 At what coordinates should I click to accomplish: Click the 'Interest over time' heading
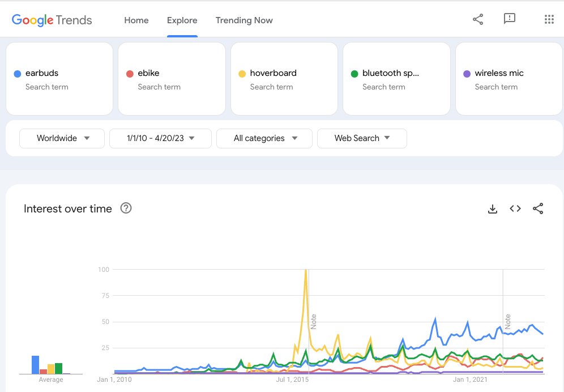tap(67, 209)
